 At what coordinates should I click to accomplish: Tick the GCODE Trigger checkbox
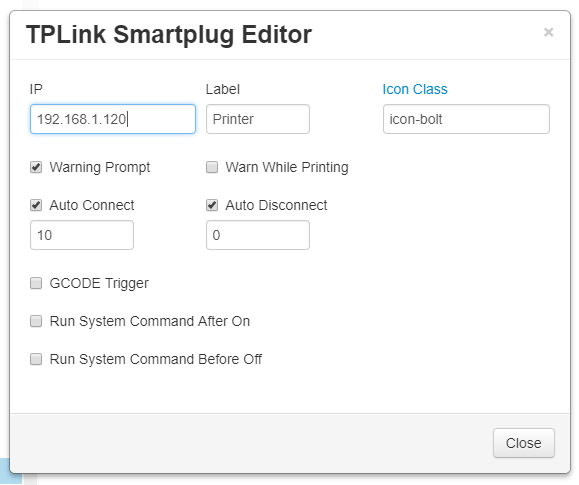(x=36, y=283)
